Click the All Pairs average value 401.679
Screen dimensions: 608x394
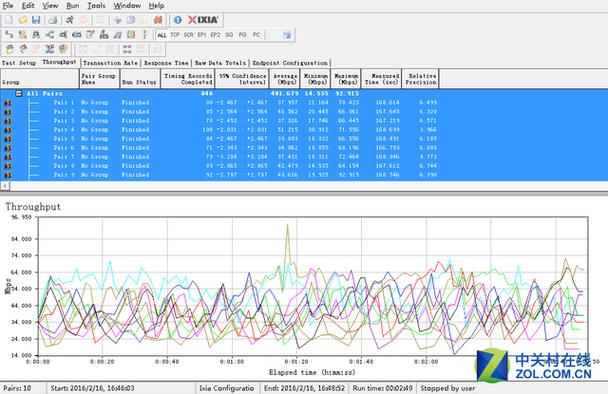[285, 93]
